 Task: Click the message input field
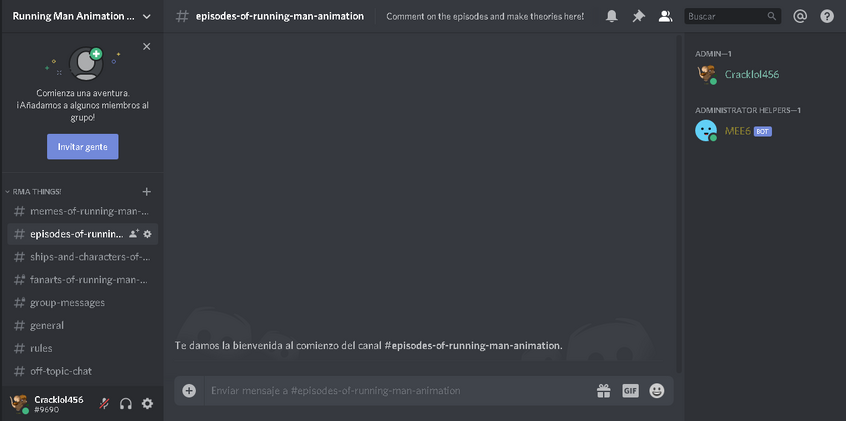(395, 391)
